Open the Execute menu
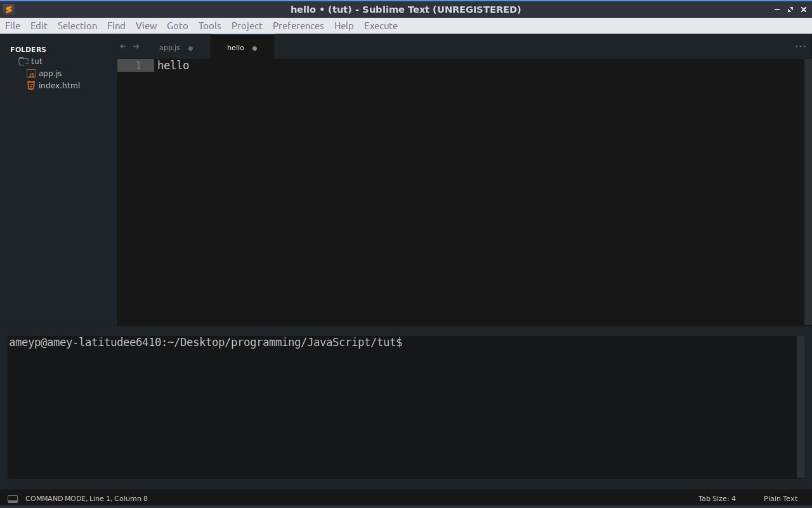Viewport: 812px width, 508px height. click(x=381, y=26)
